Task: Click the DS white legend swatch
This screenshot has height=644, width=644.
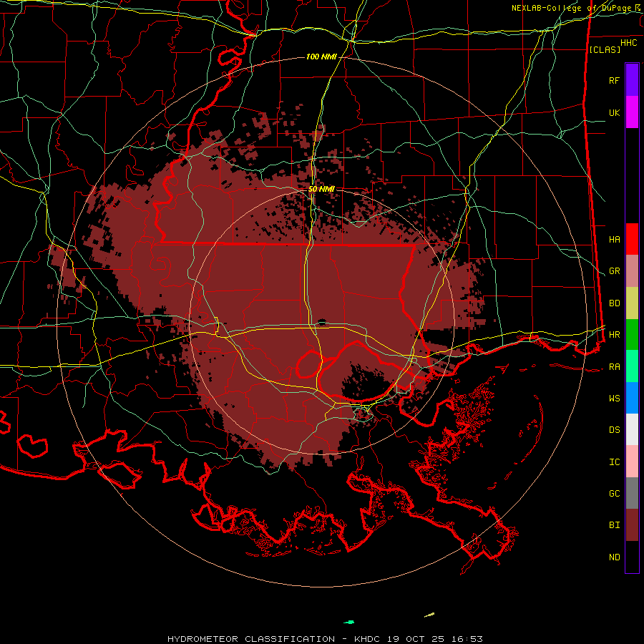Action: [x=632, y=429]
